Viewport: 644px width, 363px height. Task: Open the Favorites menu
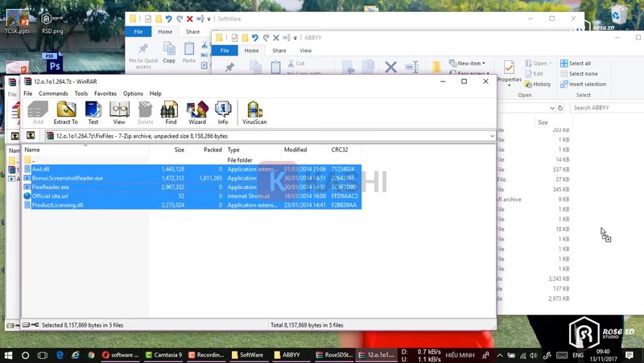[105, 93]
